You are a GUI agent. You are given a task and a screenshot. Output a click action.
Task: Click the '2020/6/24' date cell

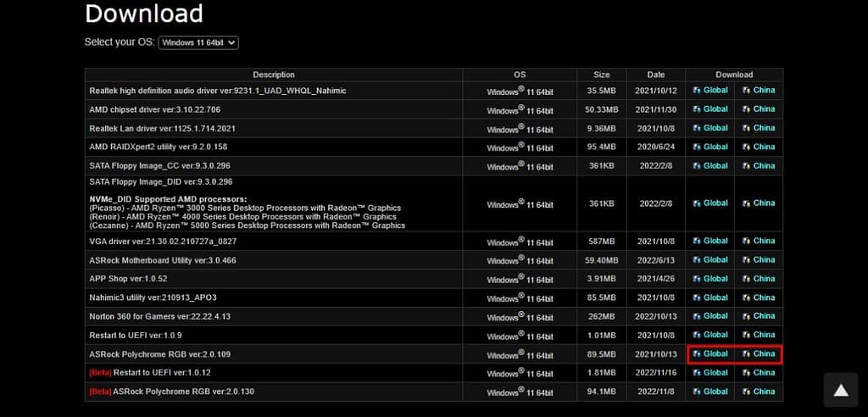pos(656,147)
